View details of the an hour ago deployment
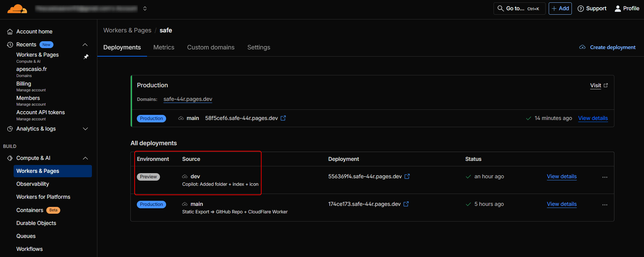The height and width of the screenshot is (257, 644). (x=562, y=177)
